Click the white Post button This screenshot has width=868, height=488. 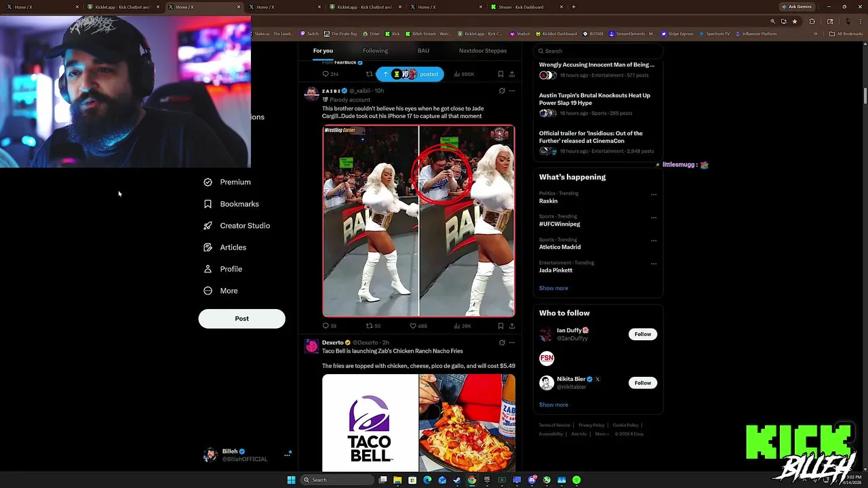point(241,319)
